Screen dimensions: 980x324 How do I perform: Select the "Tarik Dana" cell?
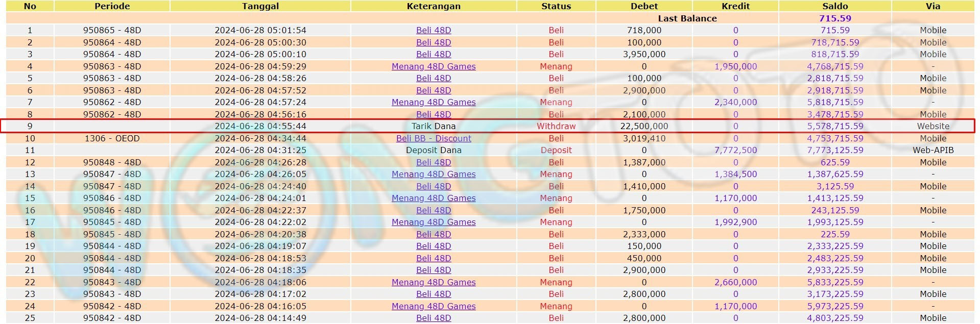pyautogui.click(x=434, y=126)
